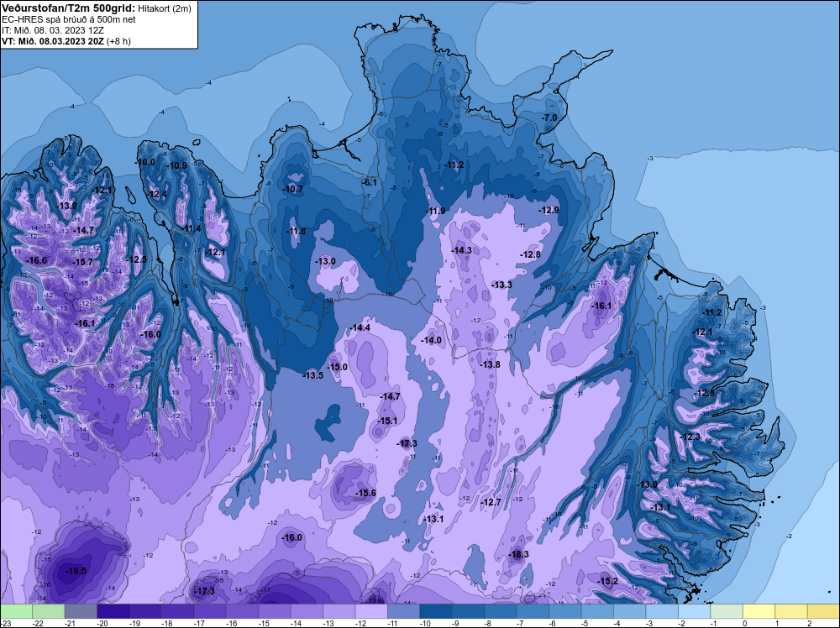Select the -12.7 temperature label

point(491,502)
